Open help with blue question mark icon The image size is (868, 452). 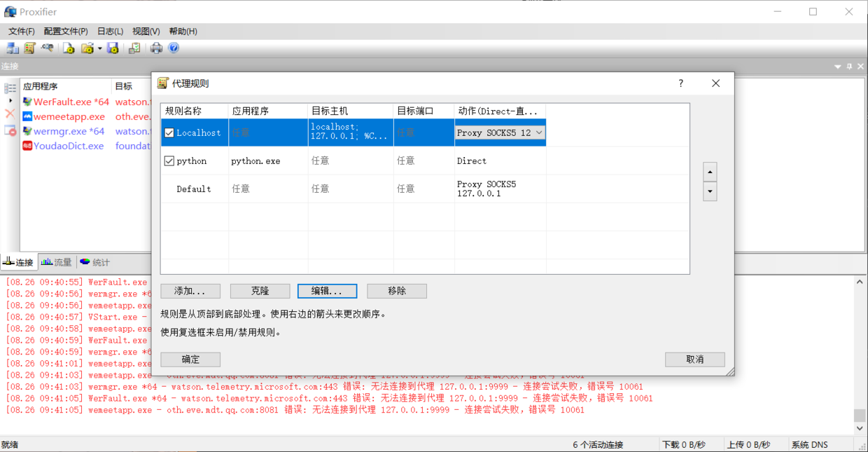[x=174, y=48]
